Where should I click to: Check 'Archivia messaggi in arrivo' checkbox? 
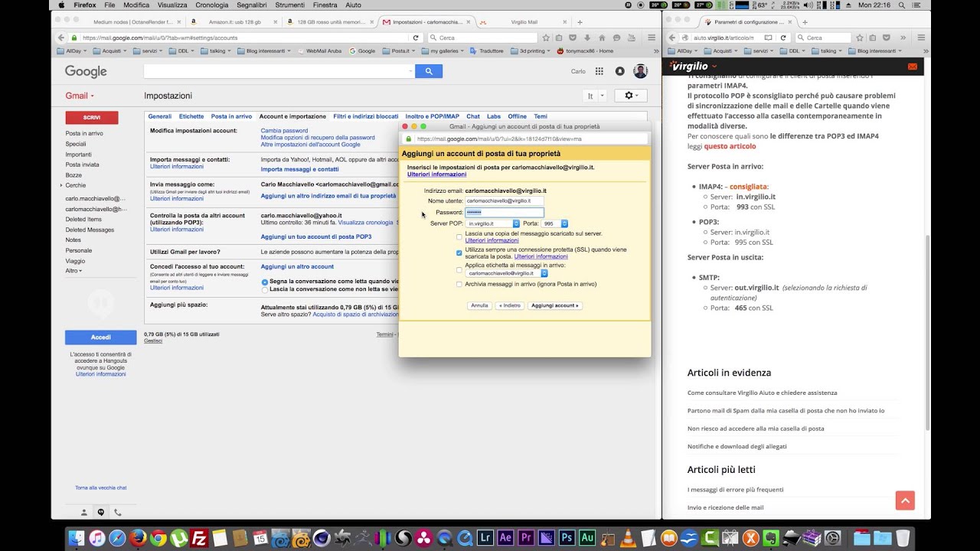459,284
